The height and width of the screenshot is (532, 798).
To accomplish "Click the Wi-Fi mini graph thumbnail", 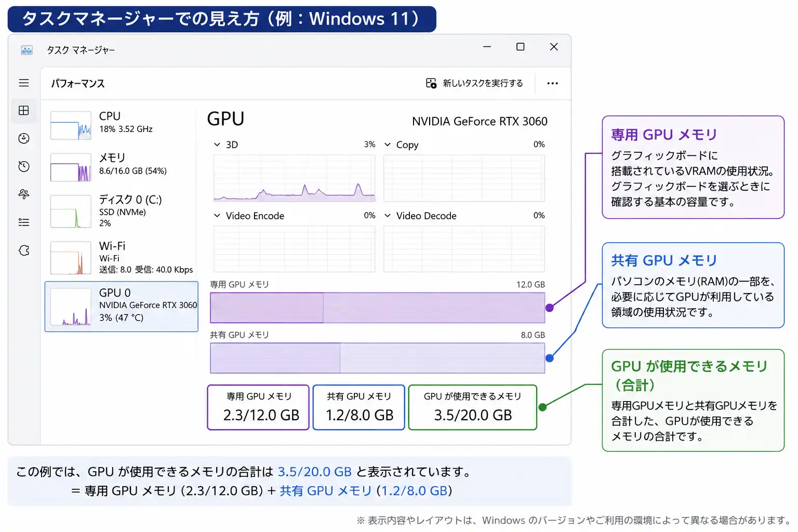I will click(71, 258).
